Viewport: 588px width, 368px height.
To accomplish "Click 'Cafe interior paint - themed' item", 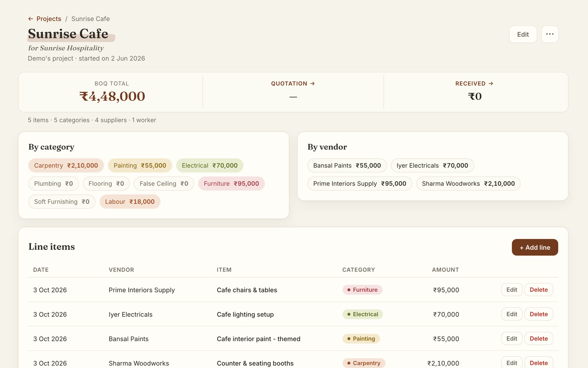I will 258,339.
